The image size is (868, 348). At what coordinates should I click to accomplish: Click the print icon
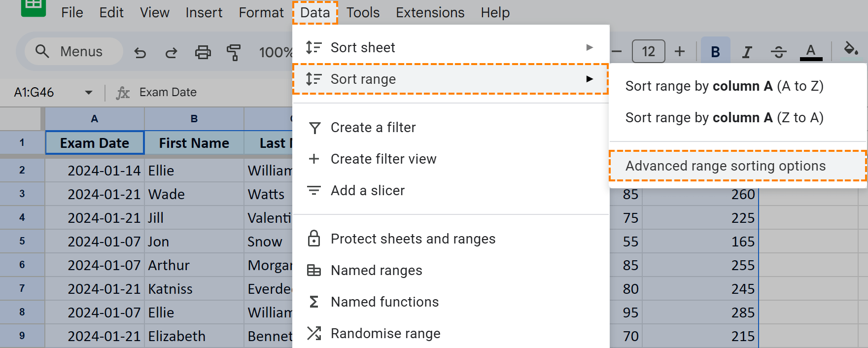coord(203,52)
